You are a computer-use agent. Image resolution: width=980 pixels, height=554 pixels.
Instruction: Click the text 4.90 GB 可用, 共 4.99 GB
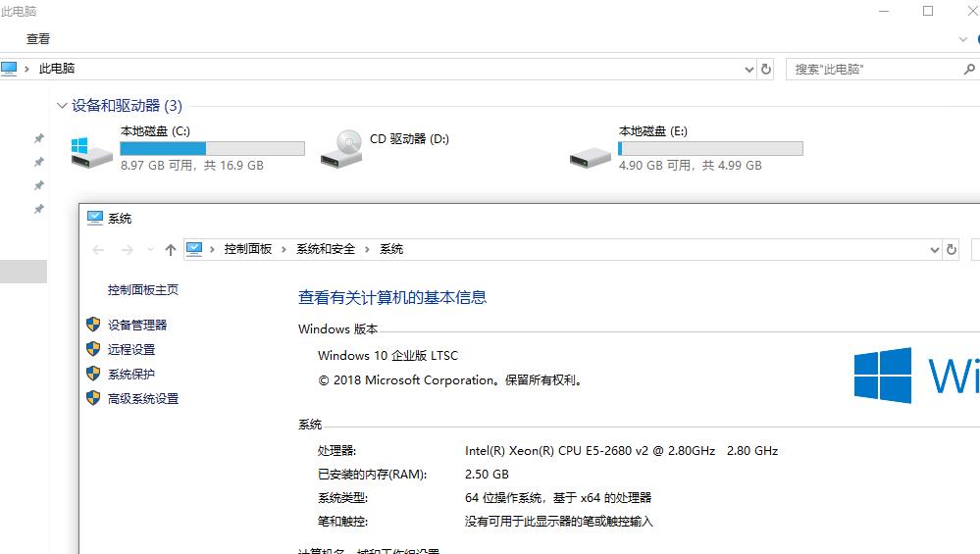[690, 166]
